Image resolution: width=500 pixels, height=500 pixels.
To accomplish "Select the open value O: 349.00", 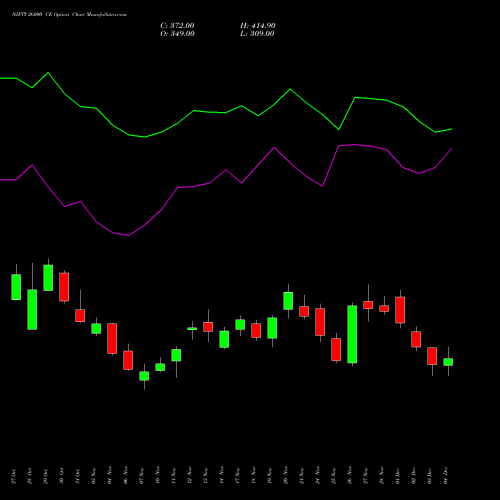I will tap(177, 34).
